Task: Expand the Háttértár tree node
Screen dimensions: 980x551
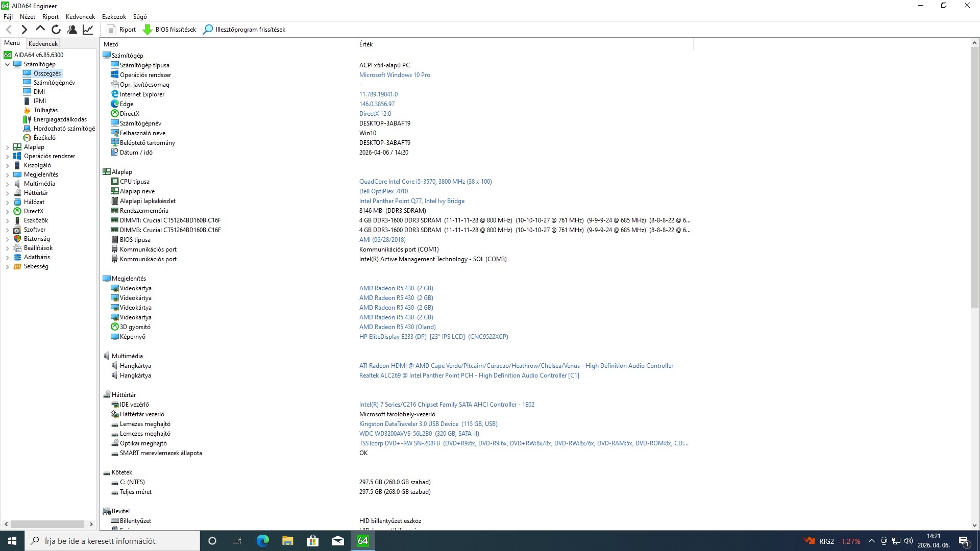Action: coord(7,193)
